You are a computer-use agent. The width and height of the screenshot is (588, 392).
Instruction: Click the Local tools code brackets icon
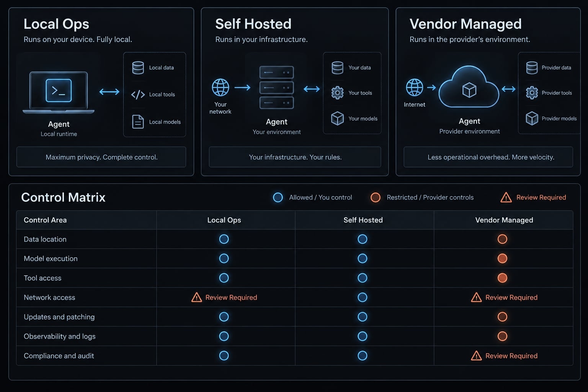click(138, 95)
